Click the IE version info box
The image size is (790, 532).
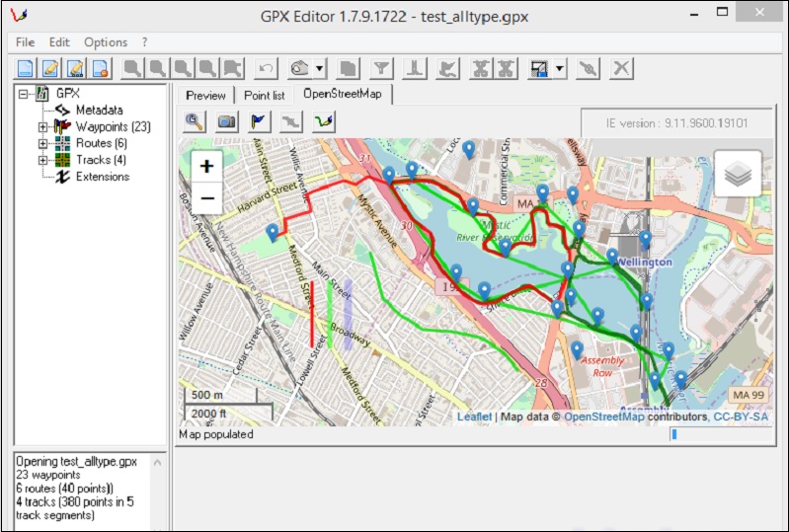[x=676, y=123]
